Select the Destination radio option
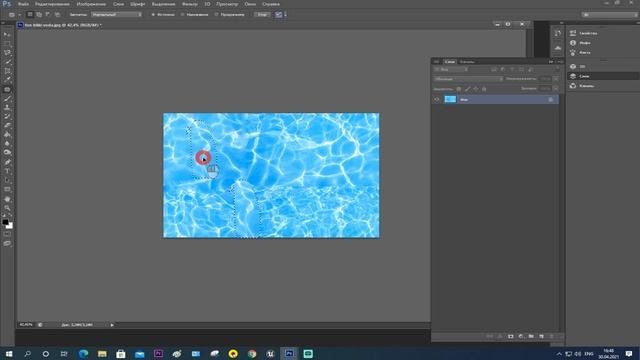The image size is (640, 360). tap(195, 14)
